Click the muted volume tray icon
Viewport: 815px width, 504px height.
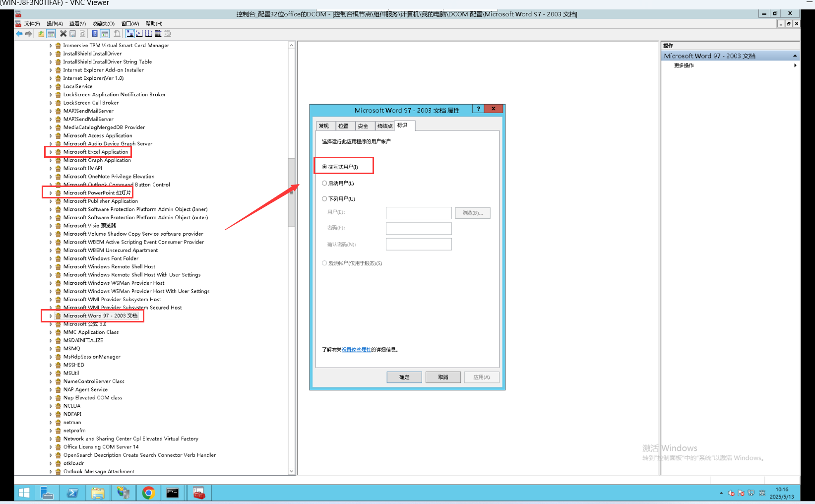click(731, 493)
